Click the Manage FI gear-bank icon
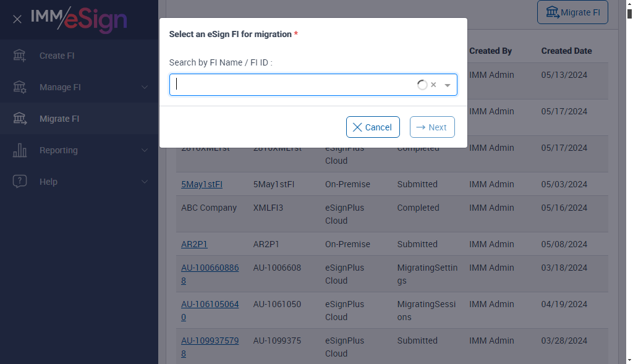The width and height of the screenshot is (633, 364). 20,87
